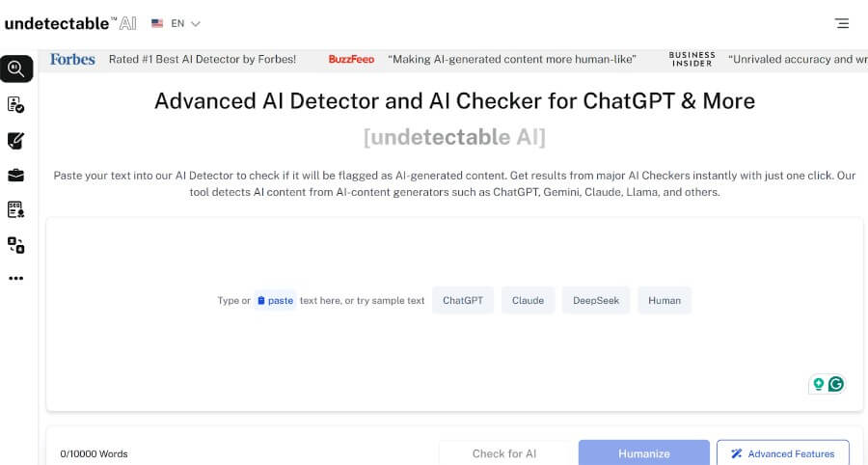
Task: Open the SEO tool sidebar icon
Action: pos(15,209)
